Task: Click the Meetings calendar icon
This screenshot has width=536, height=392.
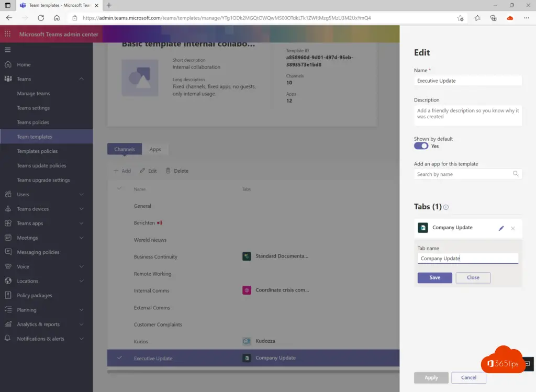Action: 8,238
